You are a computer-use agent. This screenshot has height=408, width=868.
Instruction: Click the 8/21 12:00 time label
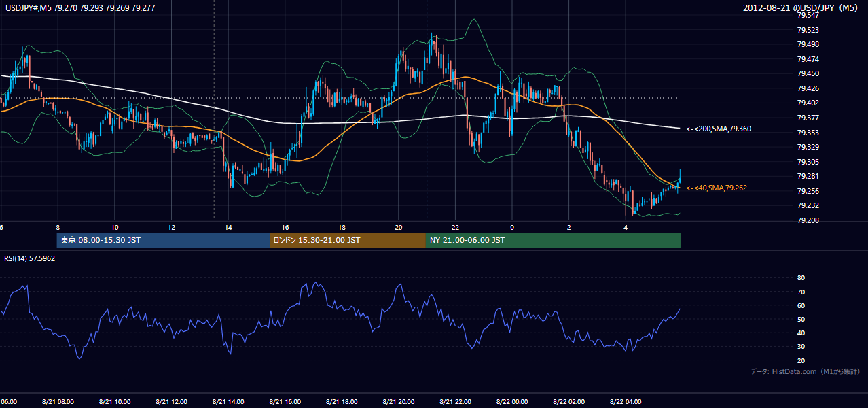point(171,401)
